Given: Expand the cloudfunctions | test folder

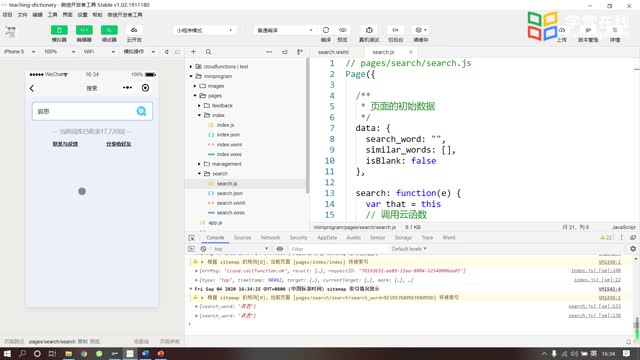Looking at the screenshot, I should tap(191, 67).
